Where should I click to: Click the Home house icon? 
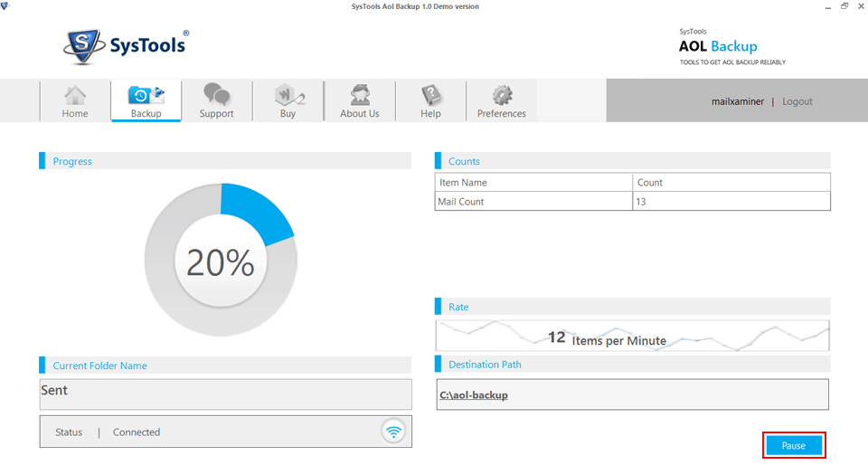point(75,95)
